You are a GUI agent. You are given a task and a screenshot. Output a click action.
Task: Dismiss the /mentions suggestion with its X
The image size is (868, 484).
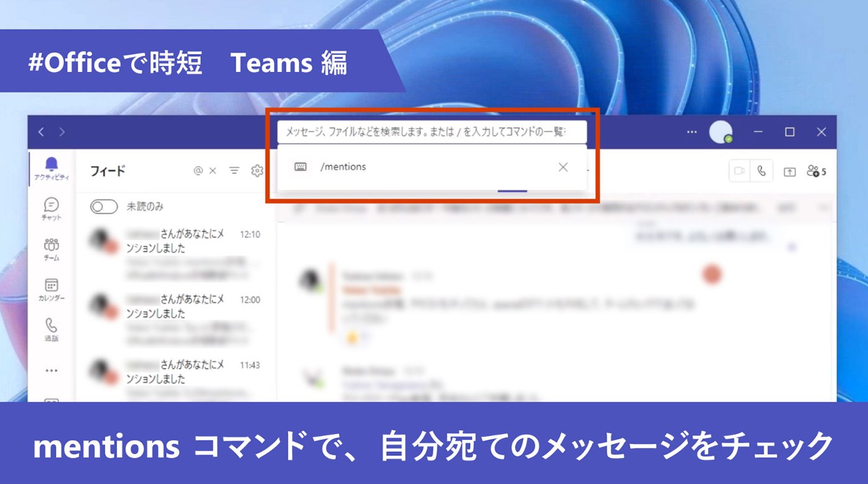[x=563, y=167]
